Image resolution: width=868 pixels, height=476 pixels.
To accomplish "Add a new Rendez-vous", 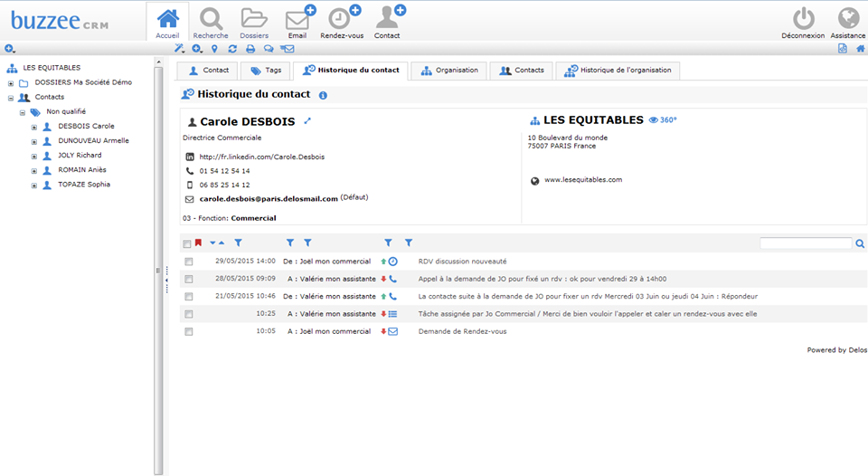I will 344,17.
